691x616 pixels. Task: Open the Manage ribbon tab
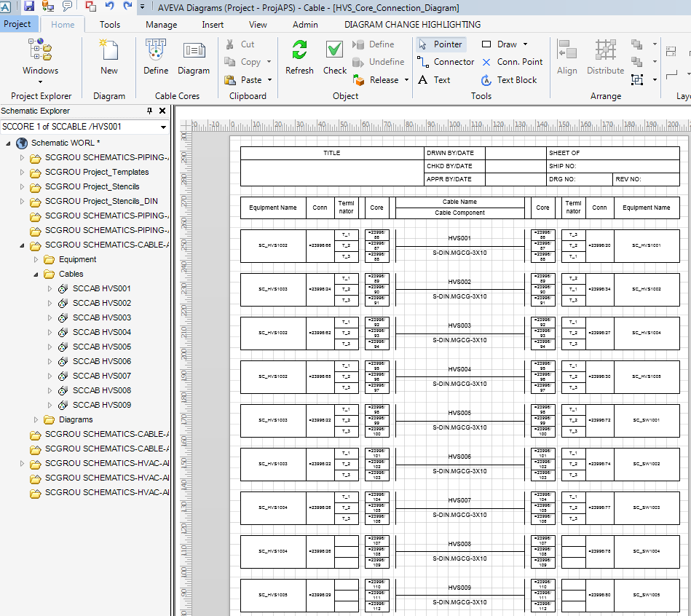coord(161,24)
